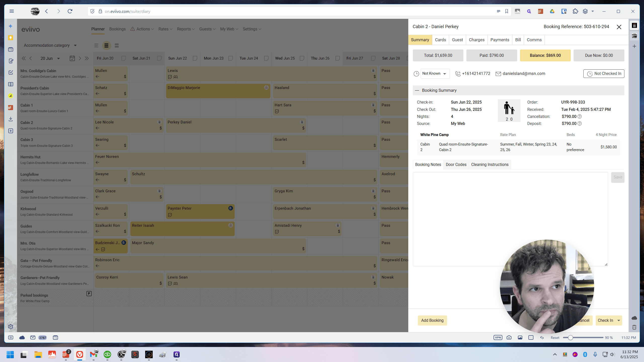The image size is (644, 362).
Task: Select the compact row density view
Action: (96, 46)
